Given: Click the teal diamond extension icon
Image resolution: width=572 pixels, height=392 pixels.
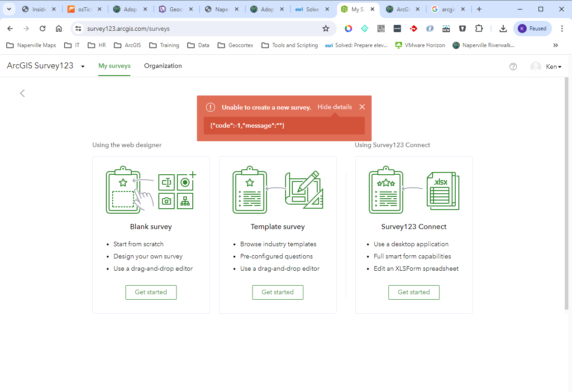Looking at the screenshot, I should click(x=365, y=29).
